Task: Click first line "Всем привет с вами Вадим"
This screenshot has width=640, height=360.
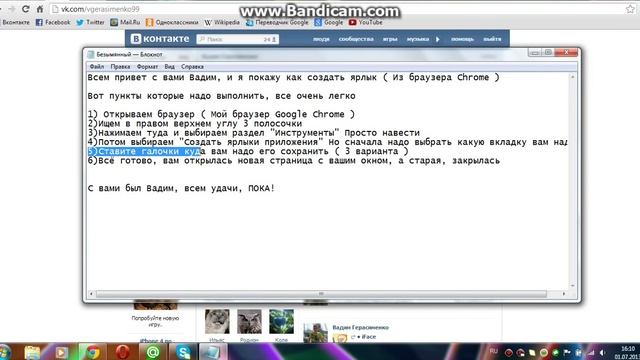Action: pyautogui.click(x=293, y=78)
